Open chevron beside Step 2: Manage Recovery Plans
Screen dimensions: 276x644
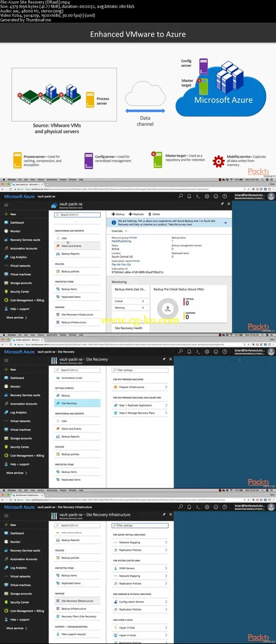[166, 413]
